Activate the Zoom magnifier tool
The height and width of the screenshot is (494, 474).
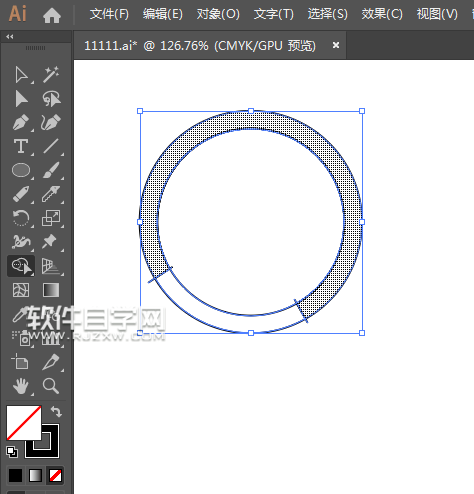(51, 386)
